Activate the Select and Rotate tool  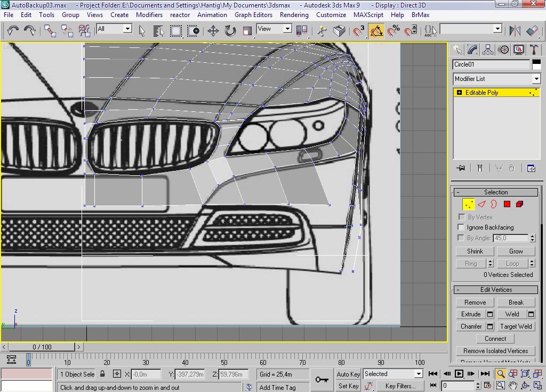230,31
